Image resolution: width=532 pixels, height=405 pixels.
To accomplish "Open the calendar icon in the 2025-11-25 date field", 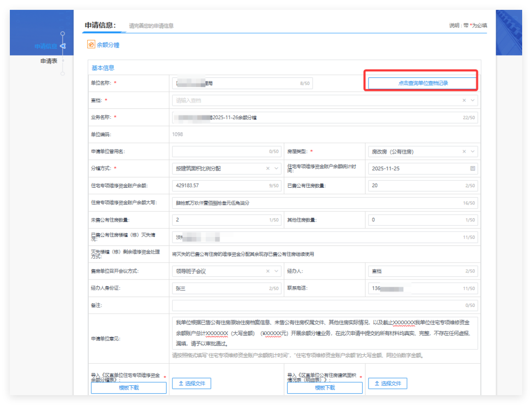I will click(x=472, y=169).
